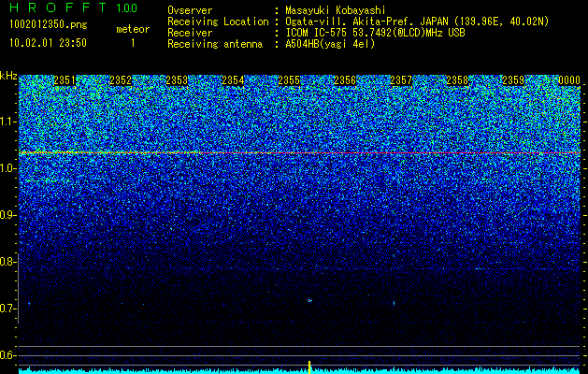The image size is (588, 374).
Task: Click the 2353 time marker
Action: [x=177, y=80]
